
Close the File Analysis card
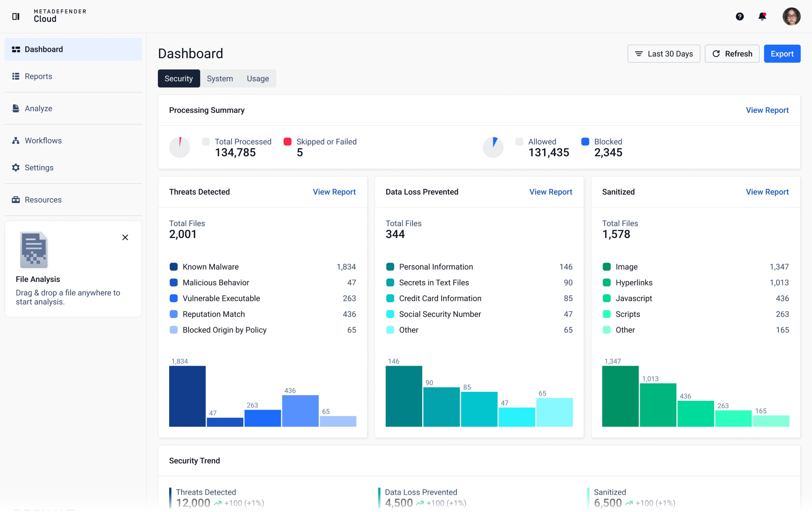(x=125, y=237)
